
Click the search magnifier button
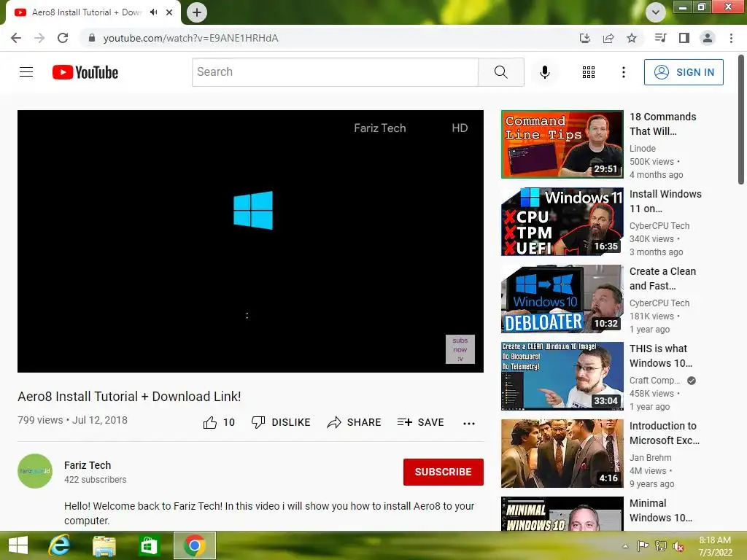pyautogui.click(x=500, y=72)
